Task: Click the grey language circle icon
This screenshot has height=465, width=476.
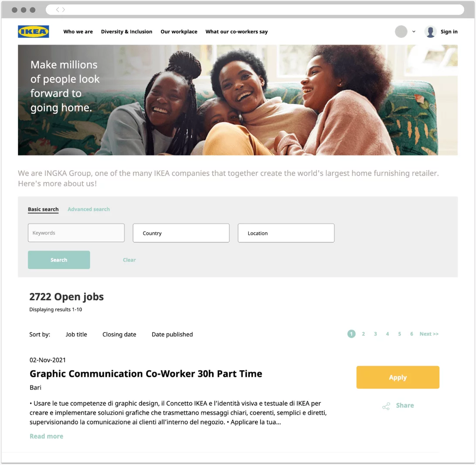Action: point(401,31)
